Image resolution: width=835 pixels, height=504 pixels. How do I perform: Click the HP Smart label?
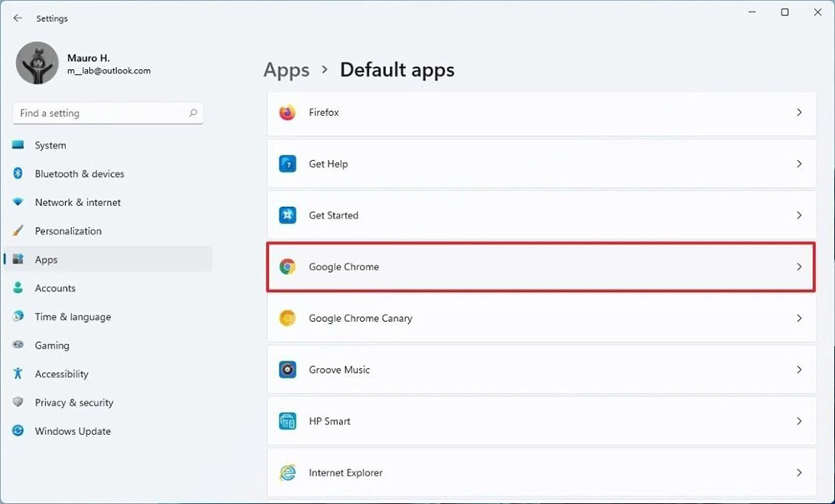coord(330,421)
